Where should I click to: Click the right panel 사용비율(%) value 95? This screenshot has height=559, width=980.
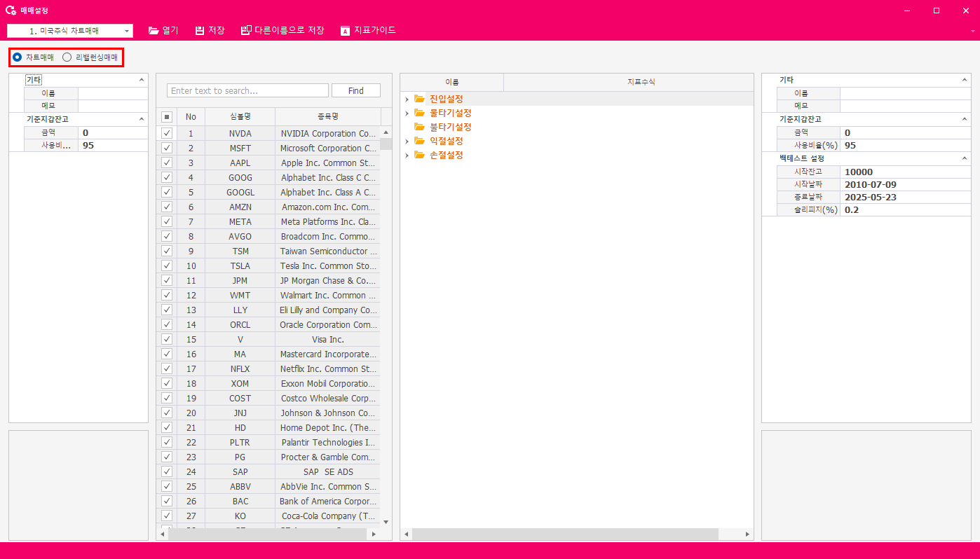point(906,145)
